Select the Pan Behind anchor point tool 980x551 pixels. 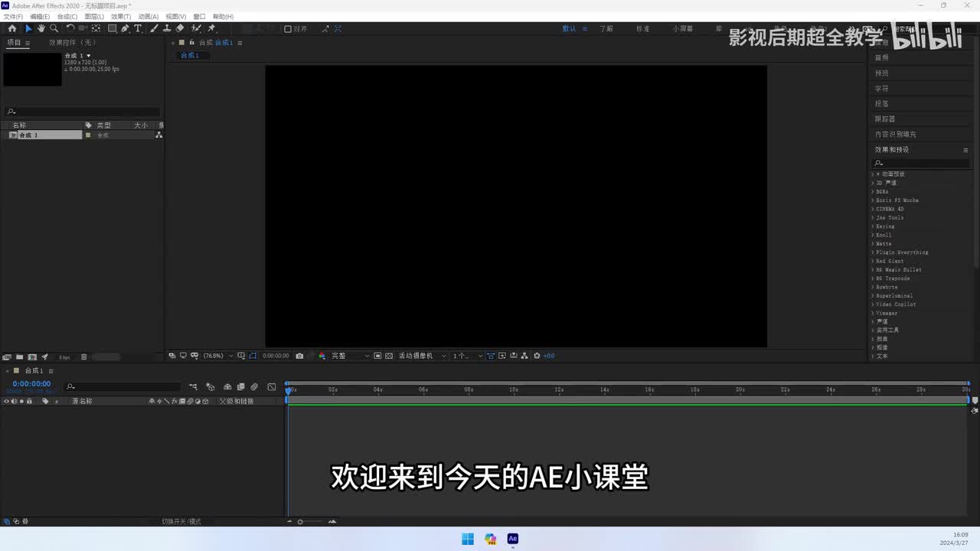pos(96,28)
